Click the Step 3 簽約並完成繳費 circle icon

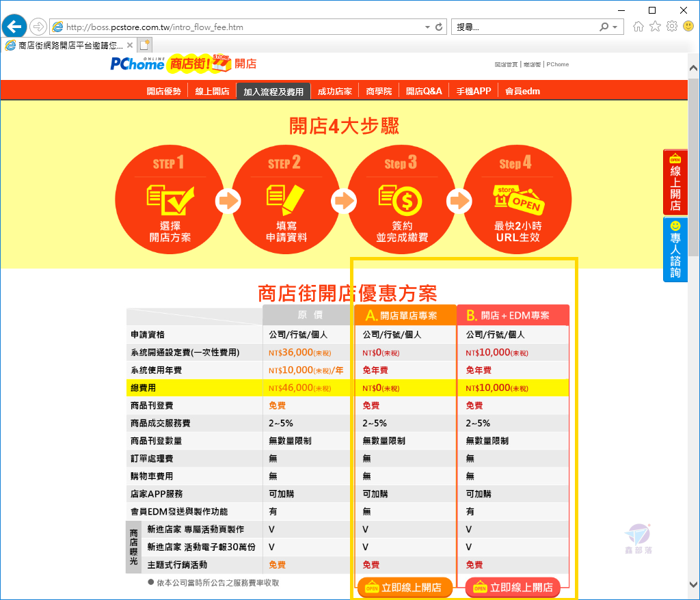click(402, 200)
